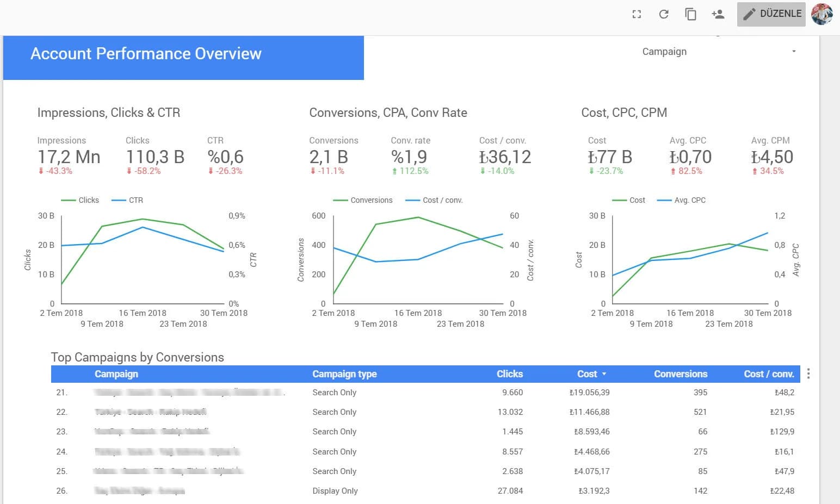
Task: Open the user profile avatar
Action: (x=822, y=14)
